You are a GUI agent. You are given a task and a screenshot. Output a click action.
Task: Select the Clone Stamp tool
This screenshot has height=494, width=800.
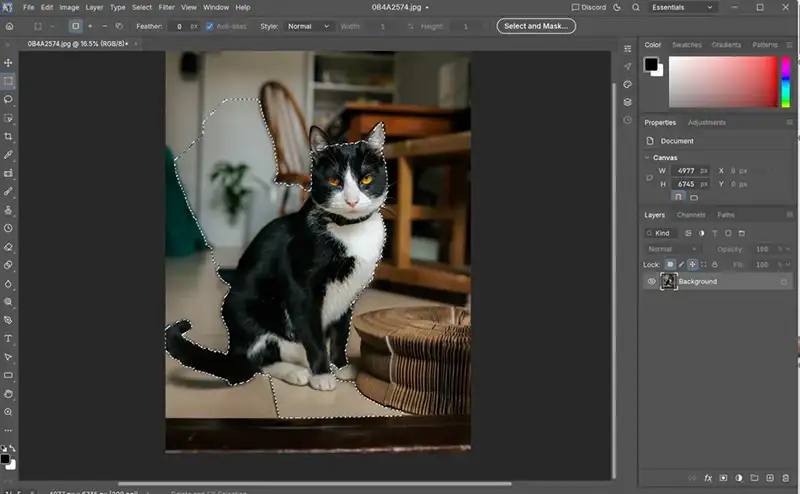click(8, 210)
